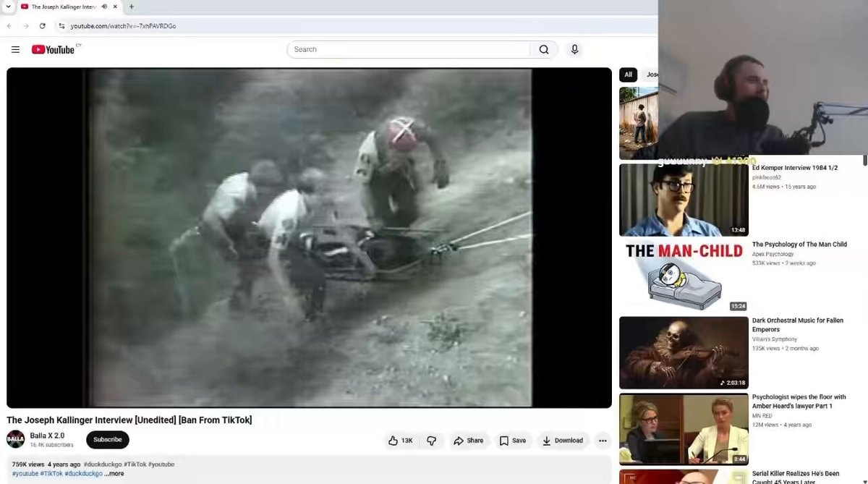Open Psychologist wipes the floor video title
This screenshot has height=484, width=868.
coord(799,402)
